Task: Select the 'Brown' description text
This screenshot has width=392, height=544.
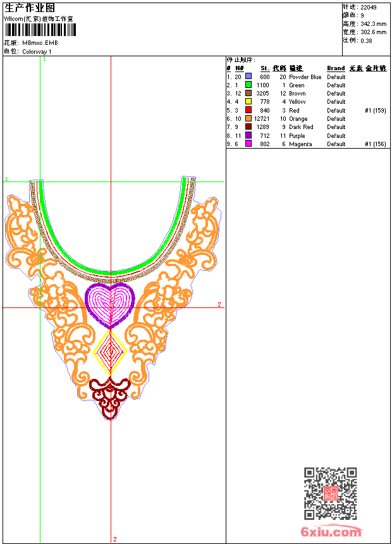Action: (x=297, y=94)
